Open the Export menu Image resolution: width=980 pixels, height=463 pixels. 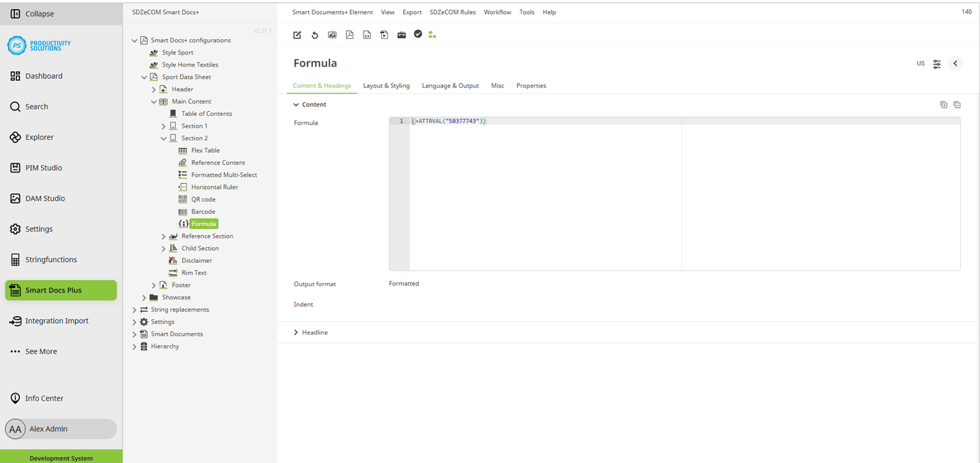coord(412,12)
